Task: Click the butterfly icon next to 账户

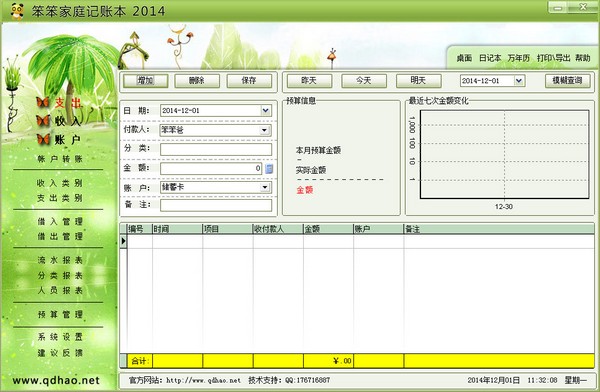Action: click(x=44, y=139)
